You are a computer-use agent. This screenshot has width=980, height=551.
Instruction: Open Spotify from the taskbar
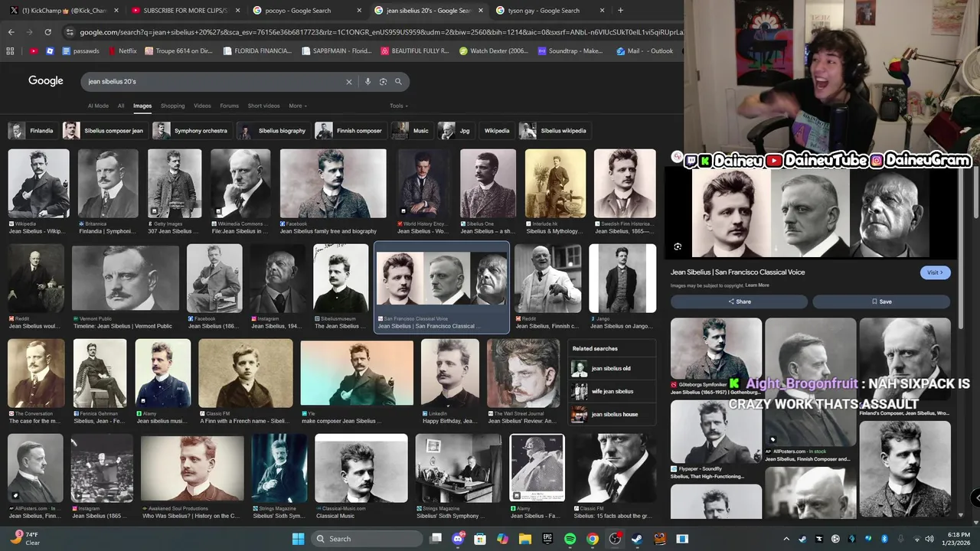point(570,539)
